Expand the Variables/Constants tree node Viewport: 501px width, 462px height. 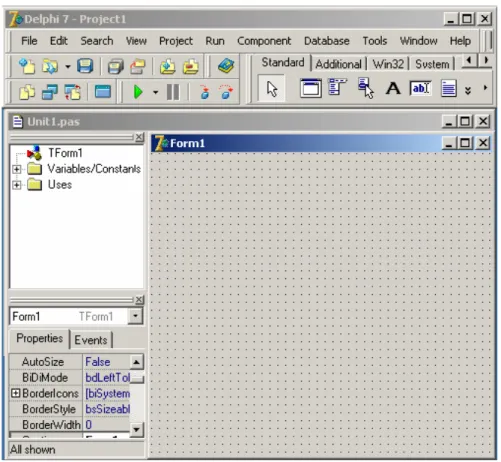click(x=16, y=169)
